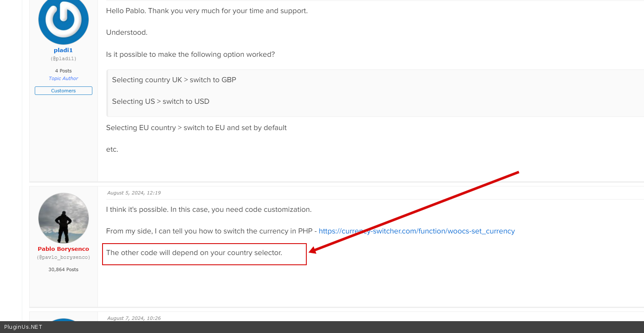
Task: Click the partially visible avatar at the bottom
Action: 64,319
